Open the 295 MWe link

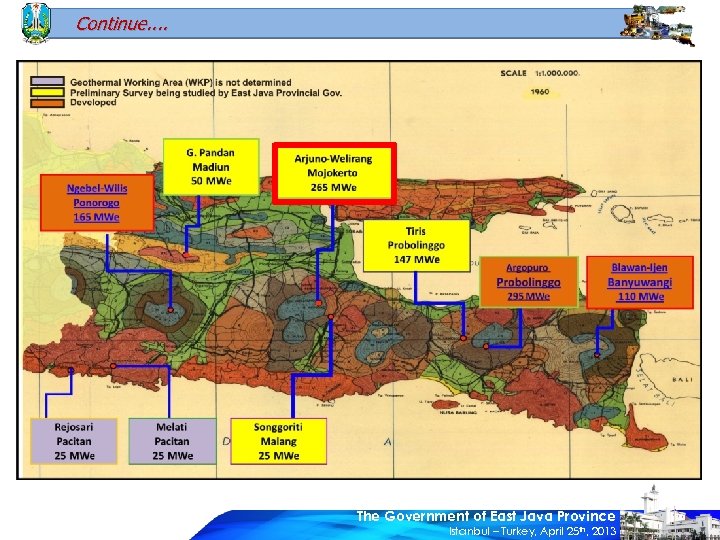[528, 296]
